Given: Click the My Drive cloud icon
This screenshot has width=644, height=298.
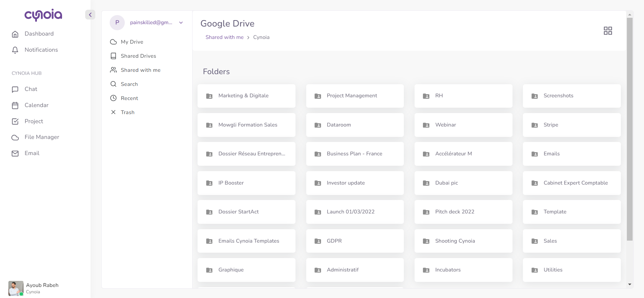Looking at the screenshot, I should pyautogui.click(x=113, y=42).
